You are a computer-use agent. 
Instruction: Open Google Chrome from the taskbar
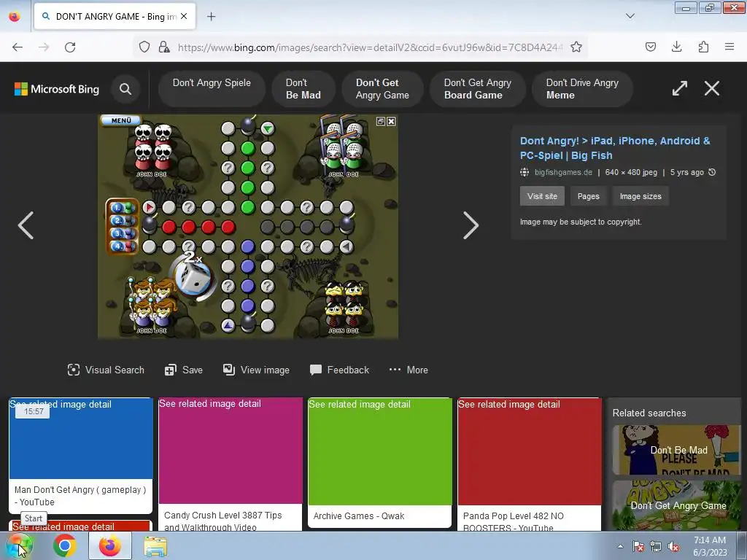65,546
